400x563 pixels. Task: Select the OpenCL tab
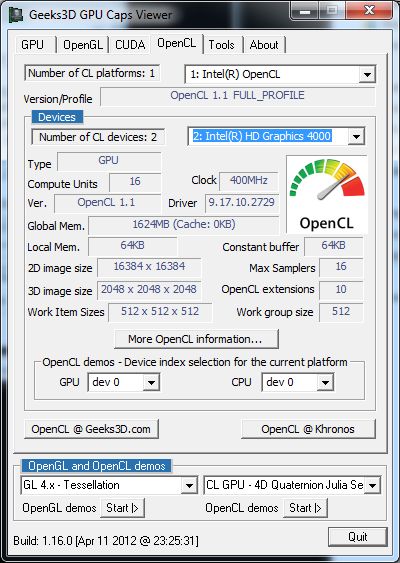(177, 43)
